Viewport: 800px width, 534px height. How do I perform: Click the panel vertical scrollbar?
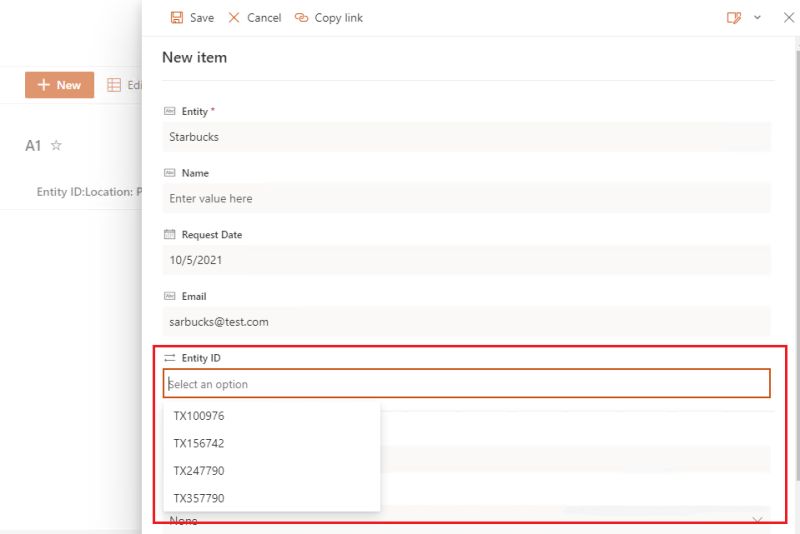tap(797, 265)
